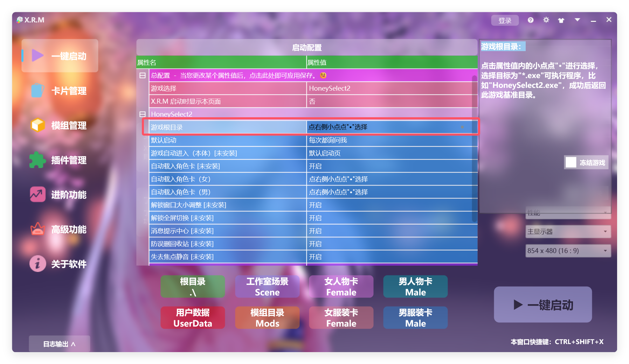Screen dimensions: 629x364
Task: Click the orange cube 模组管理 icon
Action: 37,125
